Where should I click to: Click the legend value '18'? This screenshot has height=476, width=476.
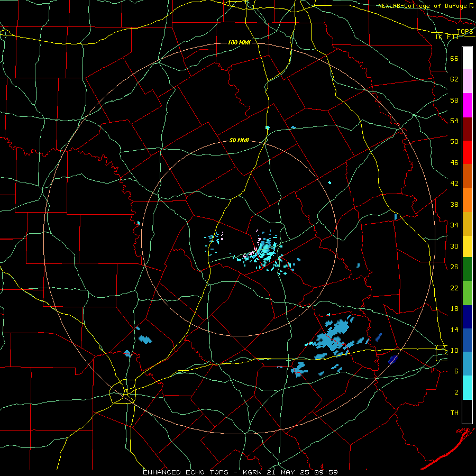tap(454, 309)
